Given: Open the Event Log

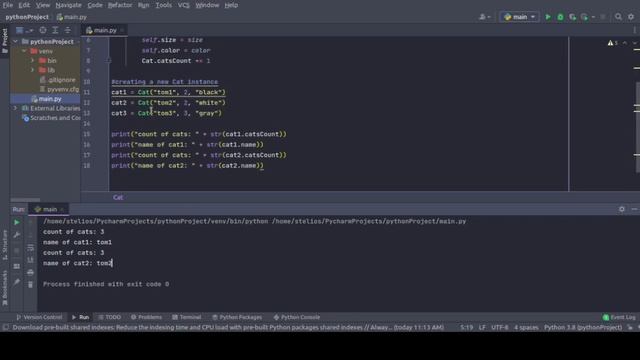Looking at the screenshot, I should point(619,317).
